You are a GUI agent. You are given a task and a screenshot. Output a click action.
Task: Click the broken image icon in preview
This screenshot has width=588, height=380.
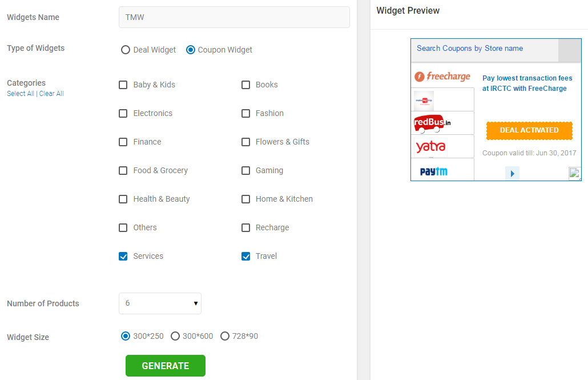574,173
